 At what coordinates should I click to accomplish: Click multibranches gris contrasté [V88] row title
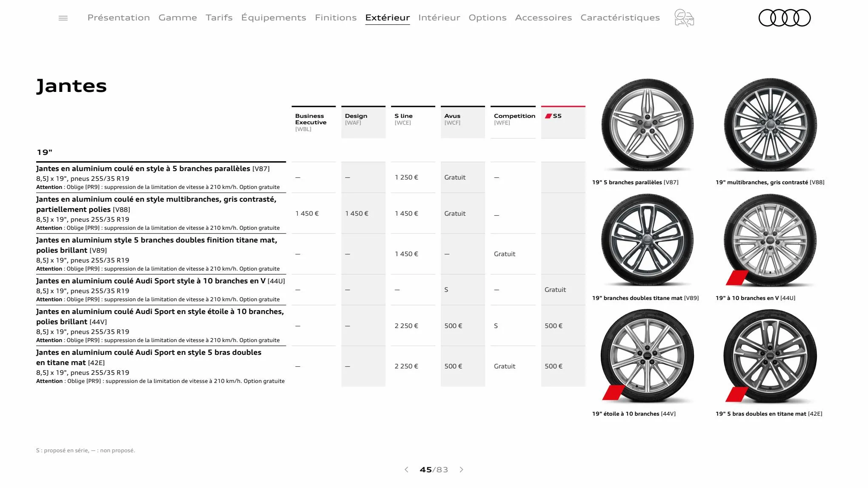[x=156, y=204]
